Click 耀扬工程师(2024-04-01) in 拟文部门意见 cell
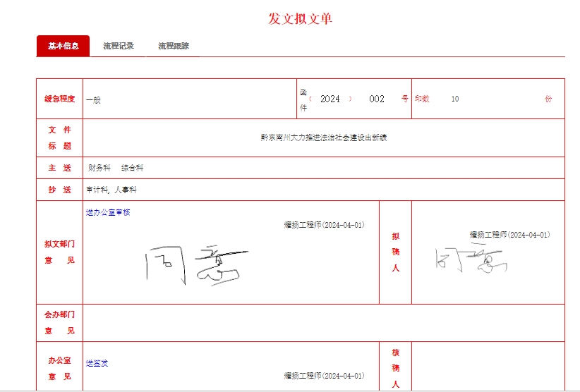 [325, 225]
